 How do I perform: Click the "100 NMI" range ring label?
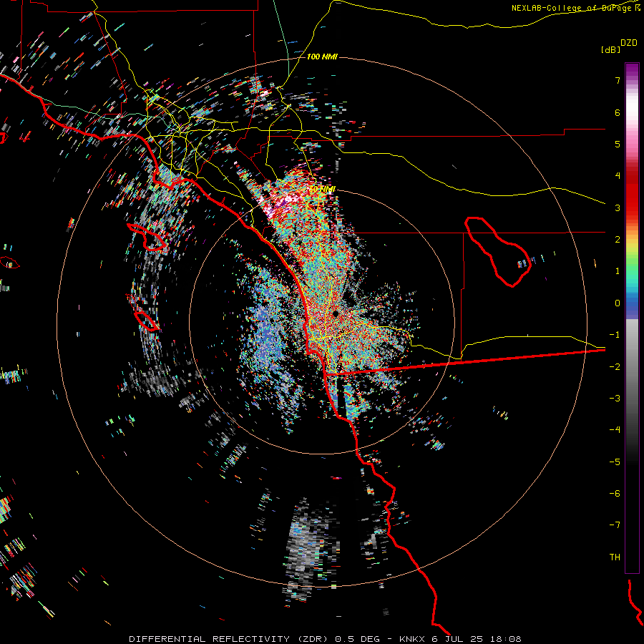tap(322, 57)
